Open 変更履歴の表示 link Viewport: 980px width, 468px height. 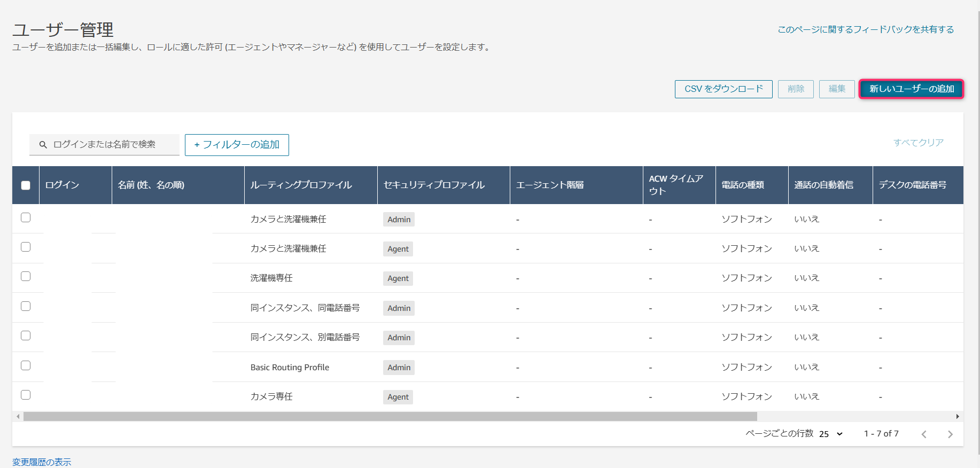pyautogui.click(x=42, y=462)
